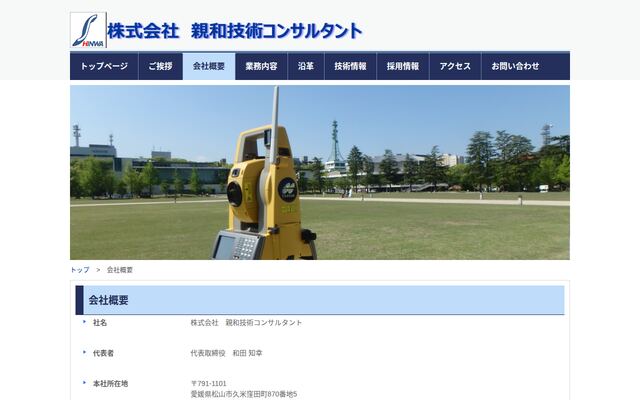Image resolution: width=640 pixels, height=400 pixels.
Task: Click the Shinwa company logo icon
Action: [88, 30]
